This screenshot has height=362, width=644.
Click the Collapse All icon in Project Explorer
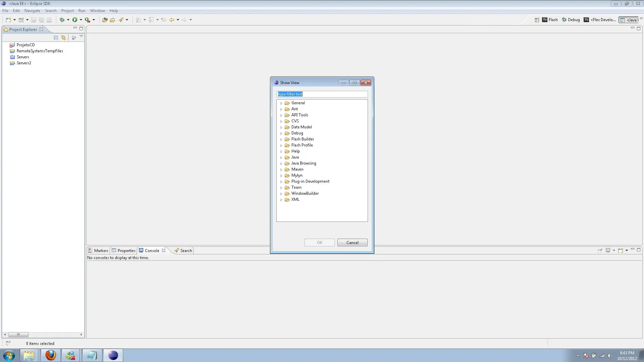(x=56, y=38)
